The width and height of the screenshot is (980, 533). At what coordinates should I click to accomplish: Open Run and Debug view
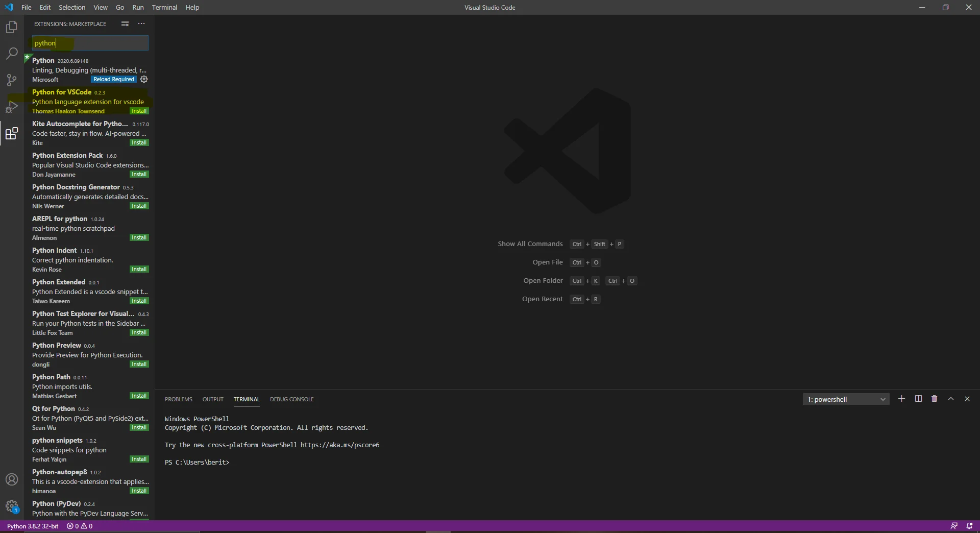[11, 107]
